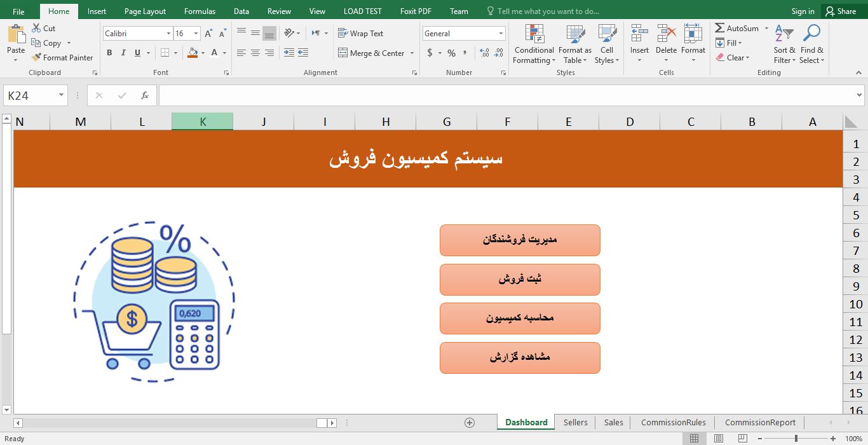Open the Name Box dropdown arrow

click(x=62, y=95)
